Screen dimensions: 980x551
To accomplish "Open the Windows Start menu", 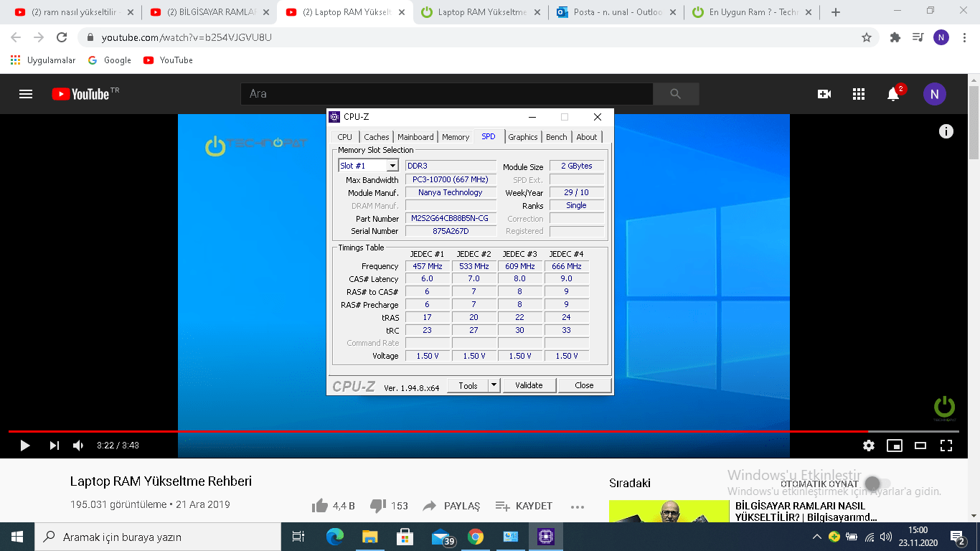I will (17, 537).
